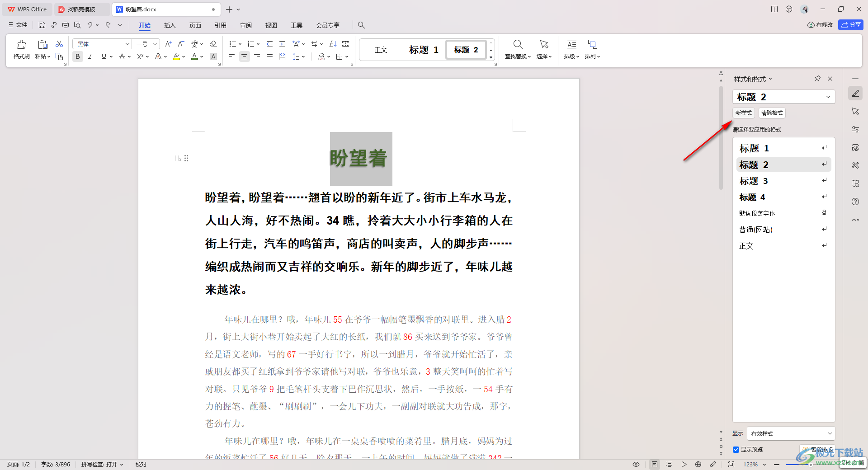Select Center alignment paragraph button
This screenshot has width=868, height=470.
[x=244, y=56]
